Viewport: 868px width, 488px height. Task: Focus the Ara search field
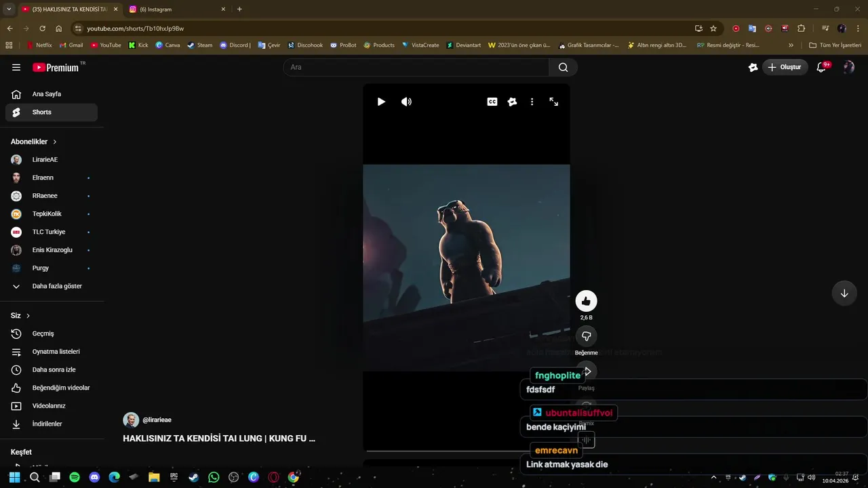[x=416, y=67]
